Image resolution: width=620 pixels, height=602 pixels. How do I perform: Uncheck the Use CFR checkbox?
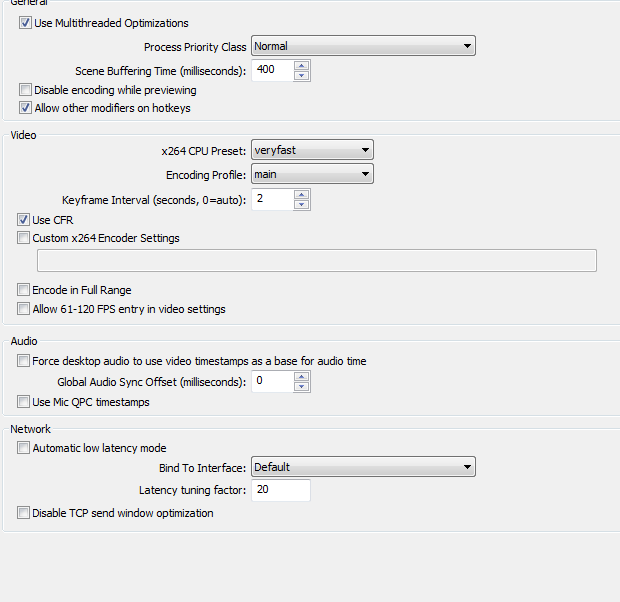pyautogui.click(x=23, y=220)
